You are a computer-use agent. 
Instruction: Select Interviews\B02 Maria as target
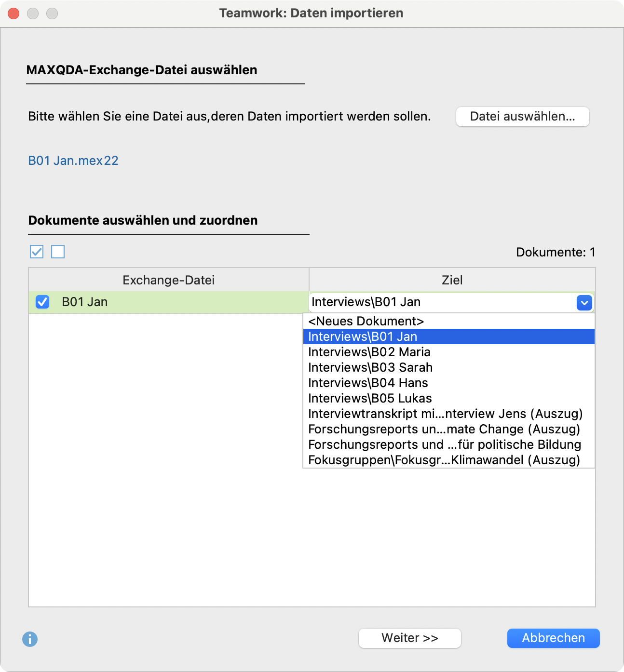click(x=369, y=352)
